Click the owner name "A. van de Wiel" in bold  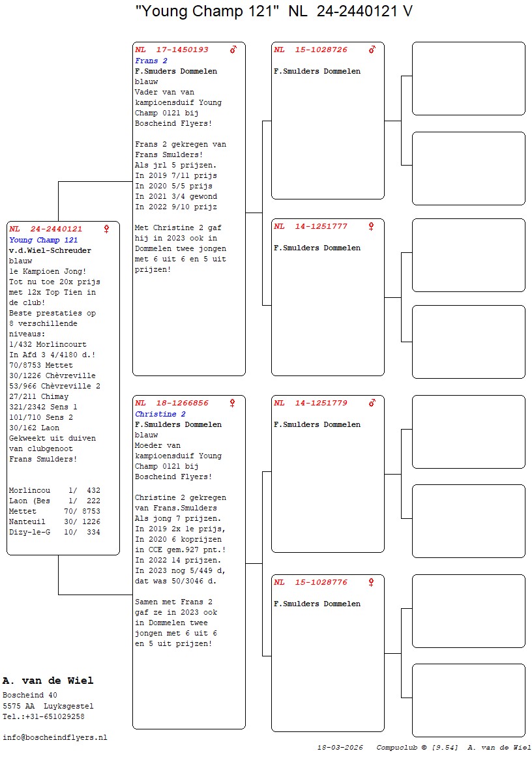click(48, 681)
